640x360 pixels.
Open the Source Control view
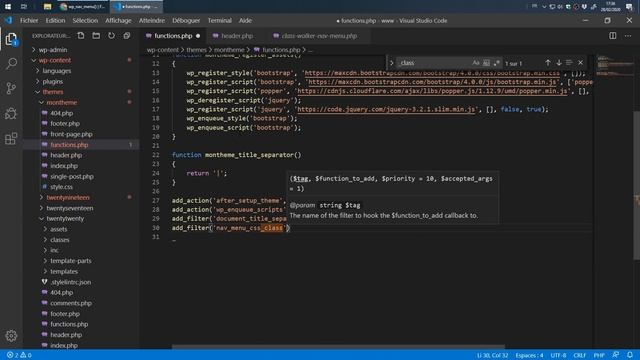click(11, 88)
